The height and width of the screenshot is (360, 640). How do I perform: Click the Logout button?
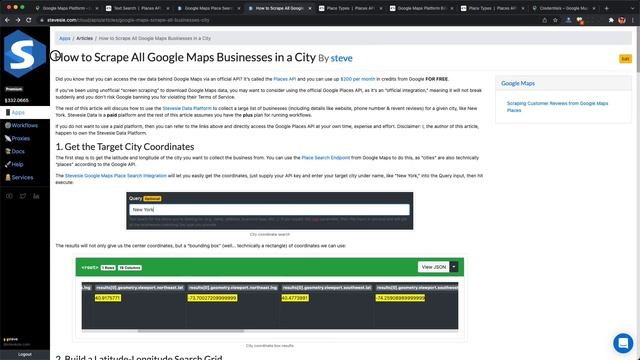(x=25, y=354)
